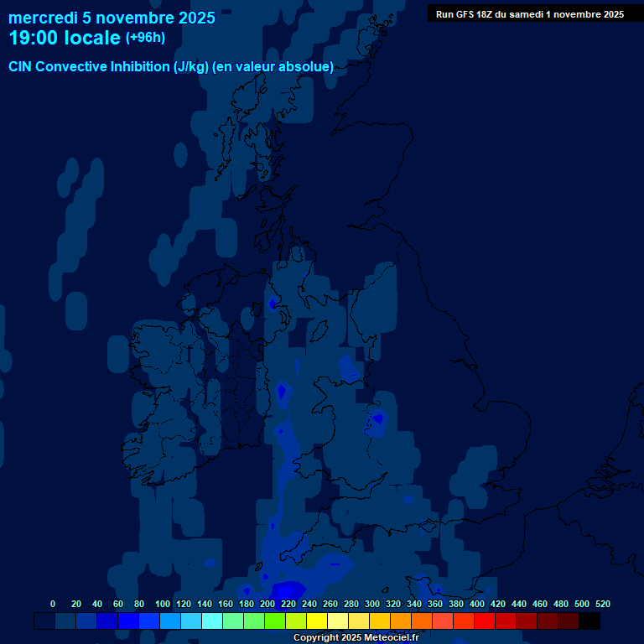Viewport: 644px width, 644px height.
Task: Click the legend value label 100
Action: [x=160, y=604]
